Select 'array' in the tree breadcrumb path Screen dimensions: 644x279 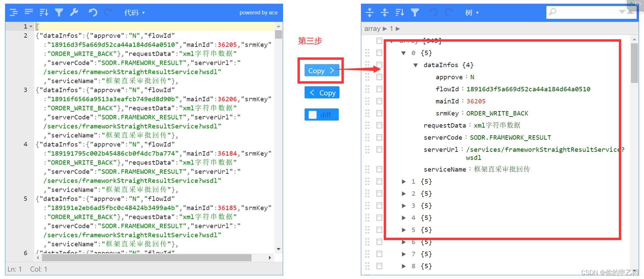point(372,29)
